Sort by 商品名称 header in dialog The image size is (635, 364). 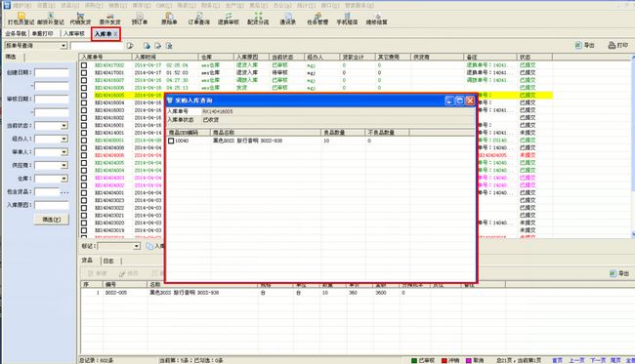click(266, 133)
